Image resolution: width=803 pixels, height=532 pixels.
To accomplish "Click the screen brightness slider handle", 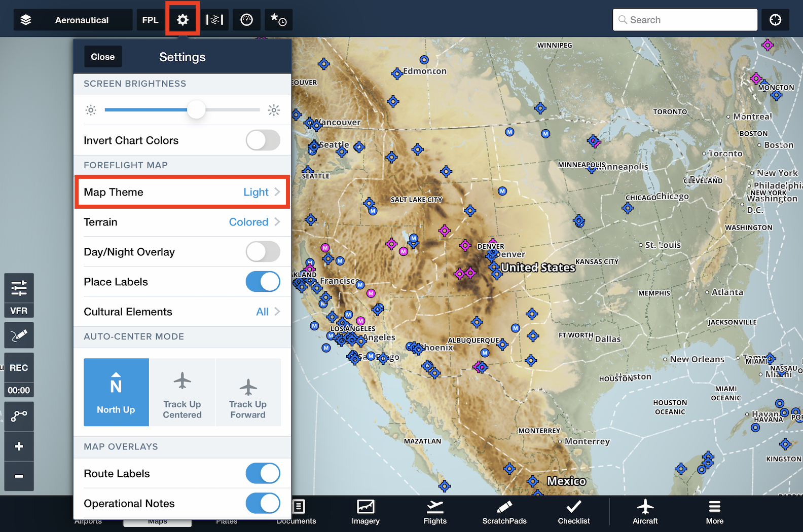I will [x=196, y=109].
